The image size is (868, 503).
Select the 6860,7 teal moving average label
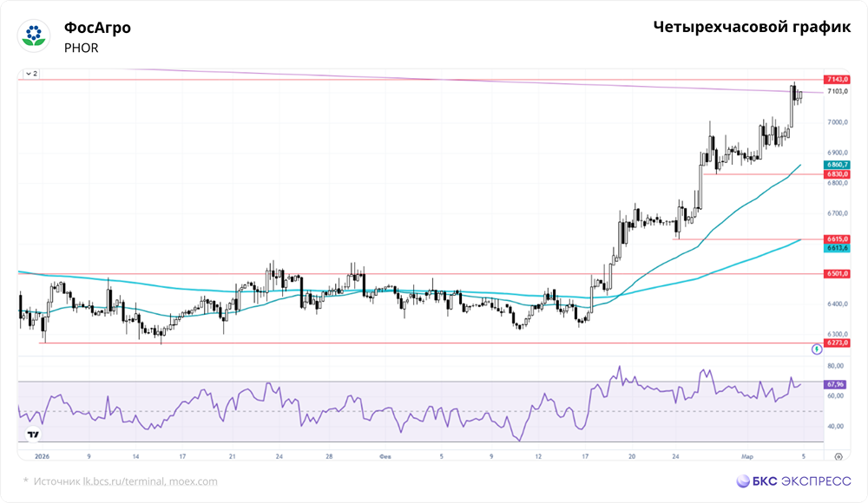tap(837, 165)
